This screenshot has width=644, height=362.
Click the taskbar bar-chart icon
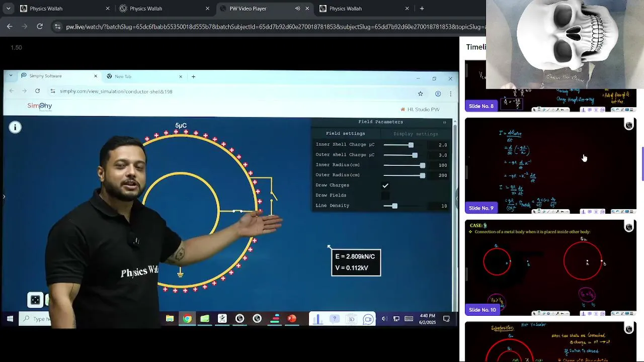(x=317, y=319)
